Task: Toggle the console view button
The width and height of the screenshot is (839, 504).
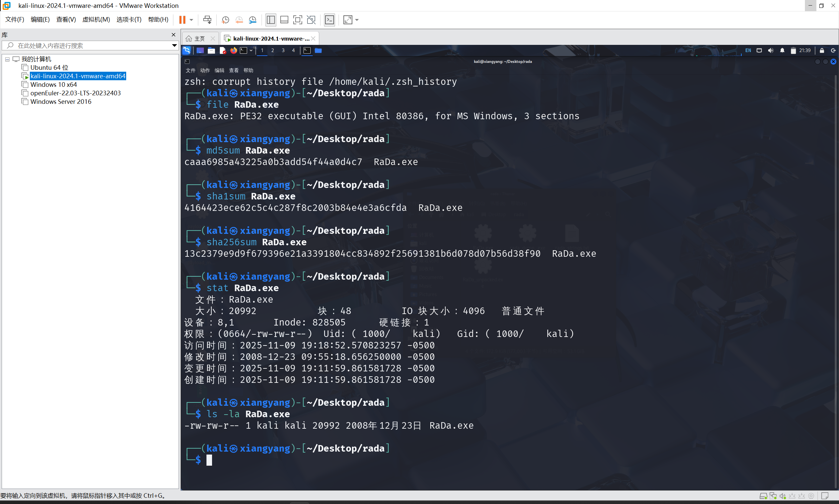Action: [329, 20]
